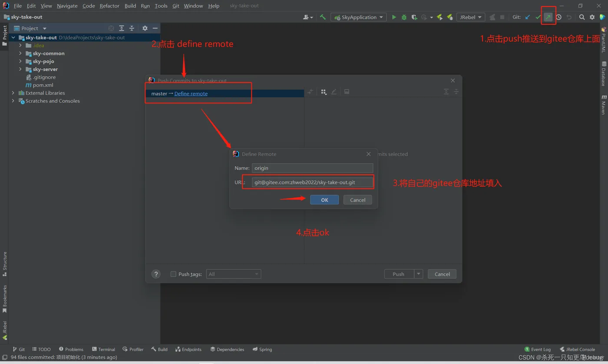Open the Push tags All dropdown
Screen dimensions: 608x364
coord(234,274)
